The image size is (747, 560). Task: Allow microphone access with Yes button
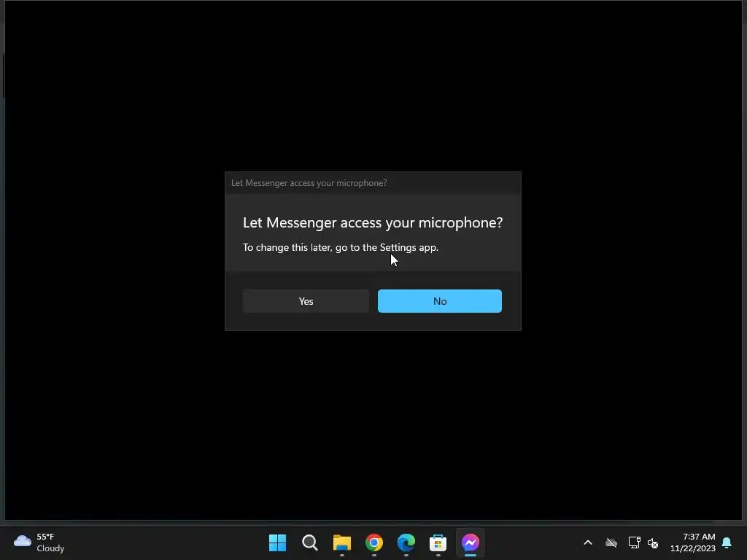point(306,301)
